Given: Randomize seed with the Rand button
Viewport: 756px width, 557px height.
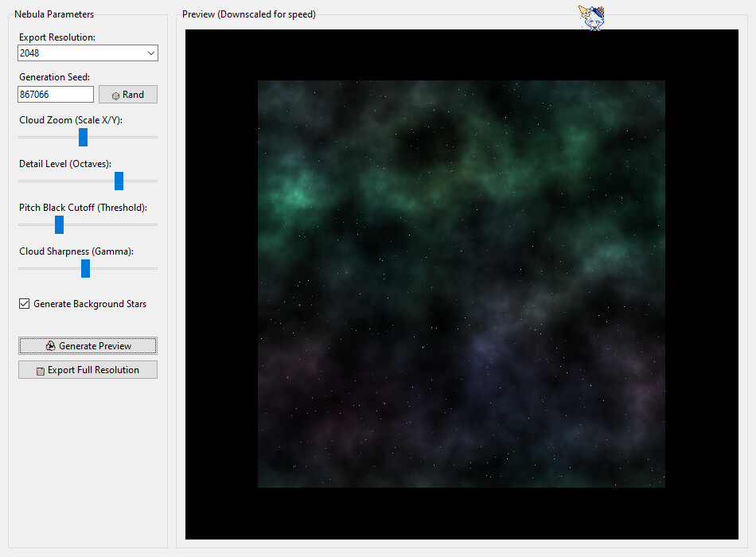Looking at the screenshot, I should pyautogui.click(x=128, y=95).
